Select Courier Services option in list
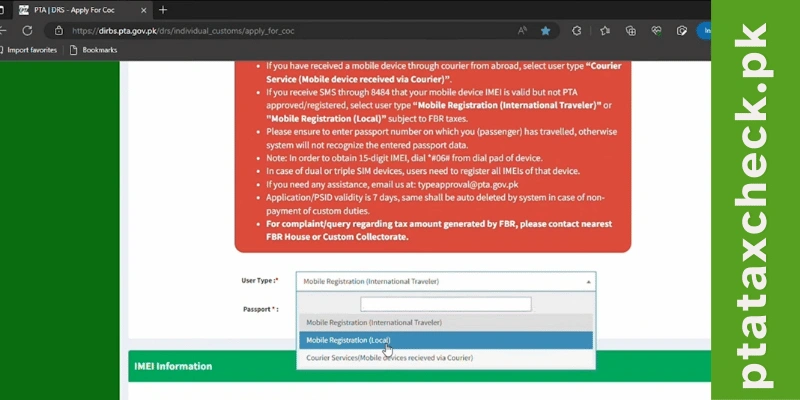The width and height of the screenshot is (800, 400). click(x=446, y=358)
